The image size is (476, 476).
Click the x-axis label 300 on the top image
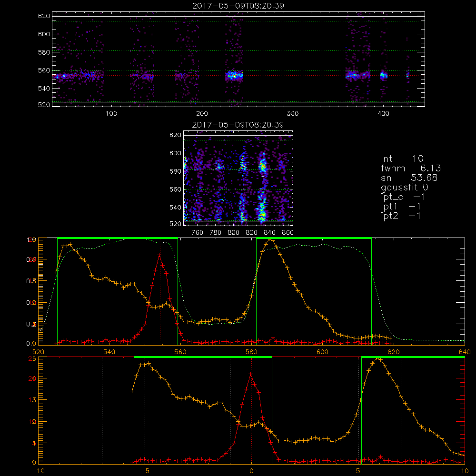tap(293, 114)
